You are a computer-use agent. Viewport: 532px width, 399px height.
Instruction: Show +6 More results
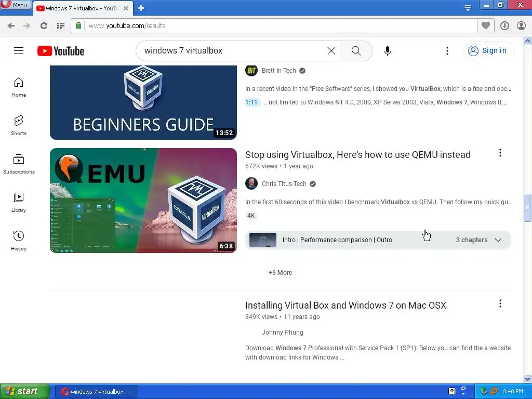(x=280, y=272)
